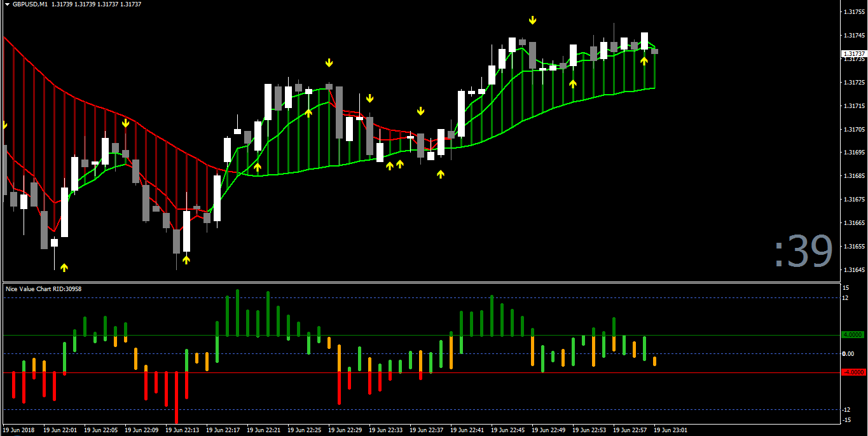Click the 19 Jun 2018 date label
Screen dimensions: 868x436
click(x=18, y=430)
